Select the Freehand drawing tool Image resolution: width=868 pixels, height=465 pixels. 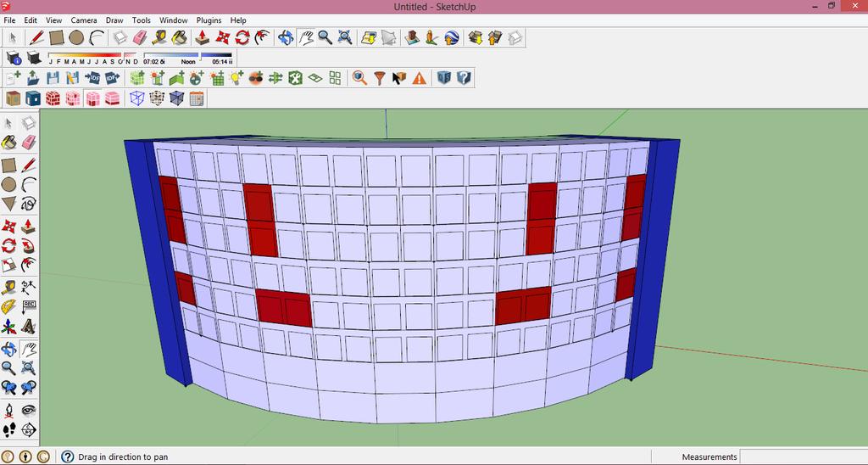(29, 204)
